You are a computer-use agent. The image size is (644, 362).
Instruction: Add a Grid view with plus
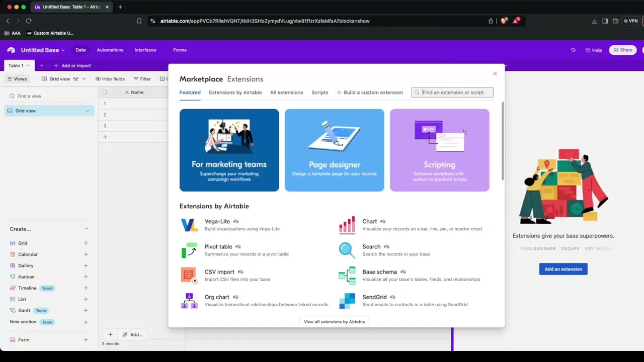(86, 243)
